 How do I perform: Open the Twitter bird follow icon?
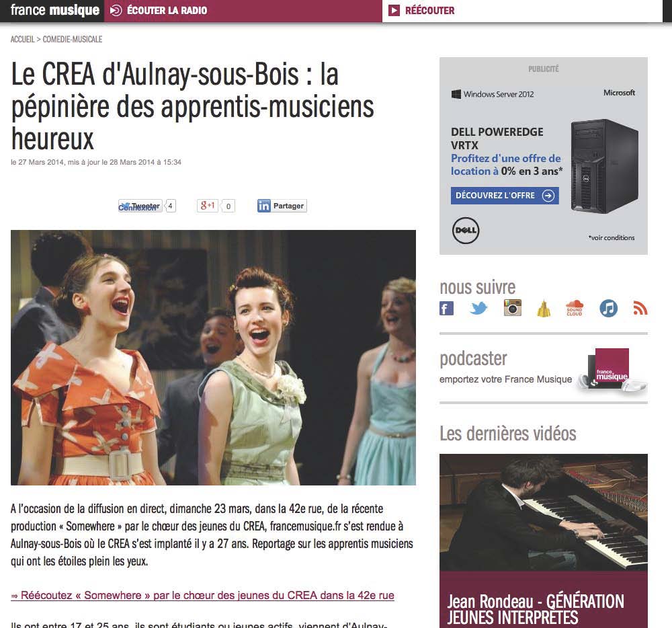point(478,308)
